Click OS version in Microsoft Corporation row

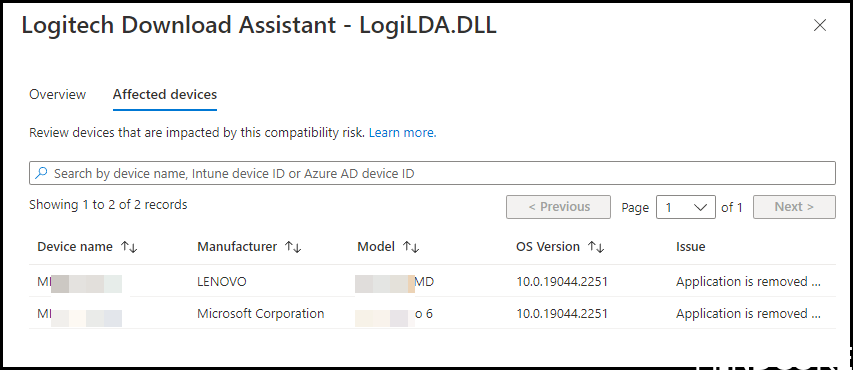561,314
